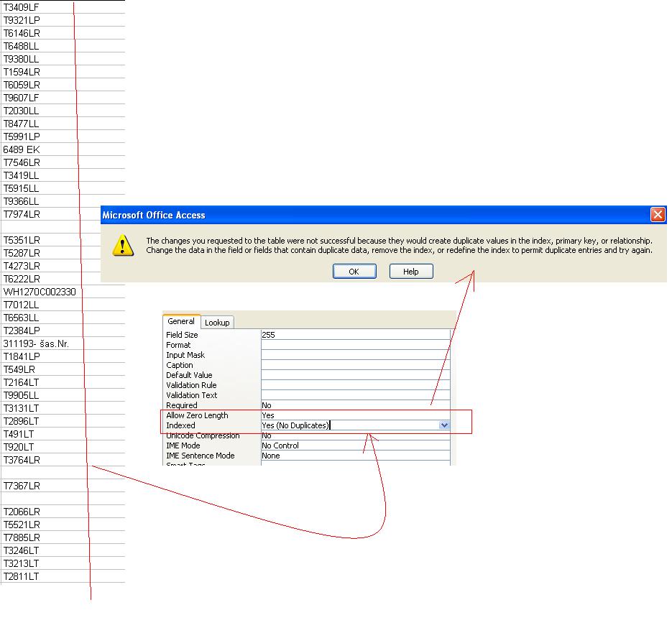Click the Validation Rule property field
The height and width of the screenshot is (628, 672).
pyautogui.click(x=355, y=385)
